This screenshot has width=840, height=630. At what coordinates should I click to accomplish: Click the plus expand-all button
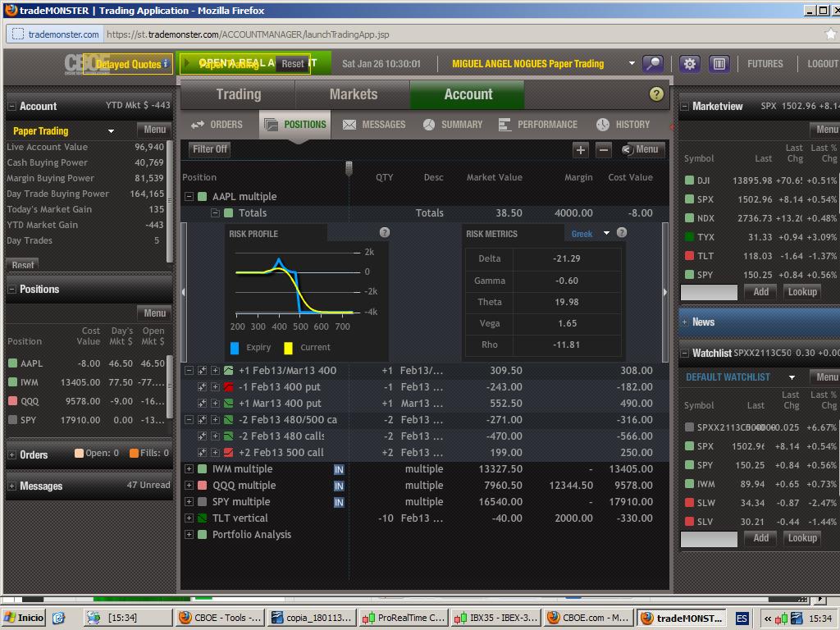click(x=580, y=150)
